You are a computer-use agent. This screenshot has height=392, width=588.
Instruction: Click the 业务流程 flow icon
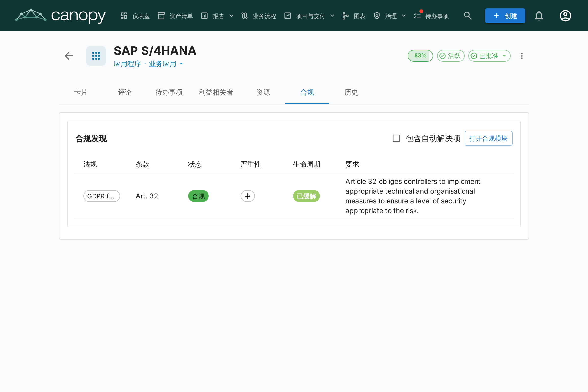click(x=245, y=16)
